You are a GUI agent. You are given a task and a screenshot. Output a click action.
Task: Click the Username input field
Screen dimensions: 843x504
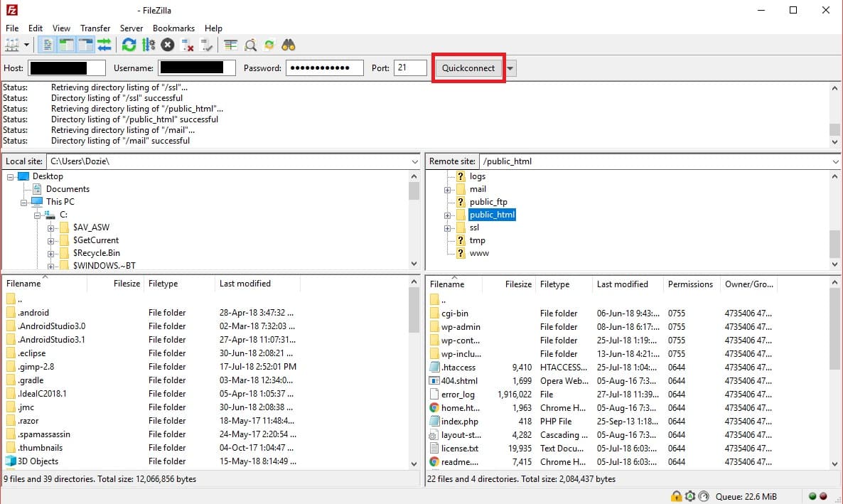(x=196, y=68)
